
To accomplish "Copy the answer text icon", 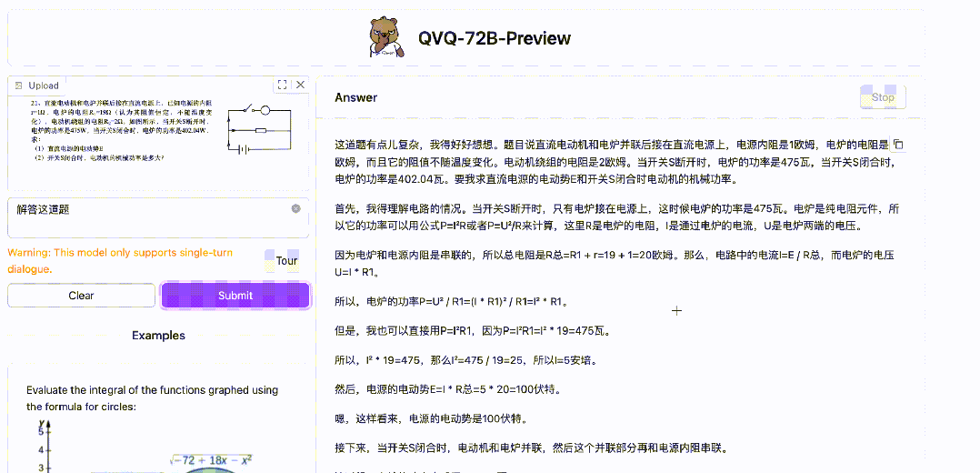I will 898,146.
